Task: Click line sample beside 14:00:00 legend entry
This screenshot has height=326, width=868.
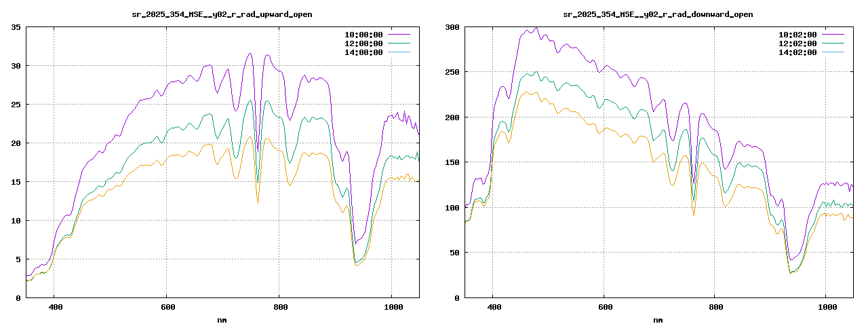Action: point(399,52)
